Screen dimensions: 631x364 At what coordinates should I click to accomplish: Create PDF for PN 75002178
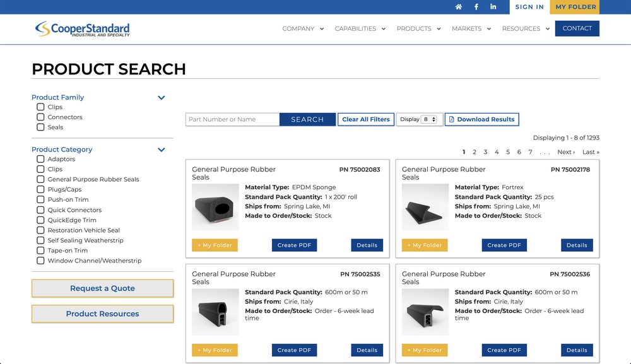pos(504,245)
